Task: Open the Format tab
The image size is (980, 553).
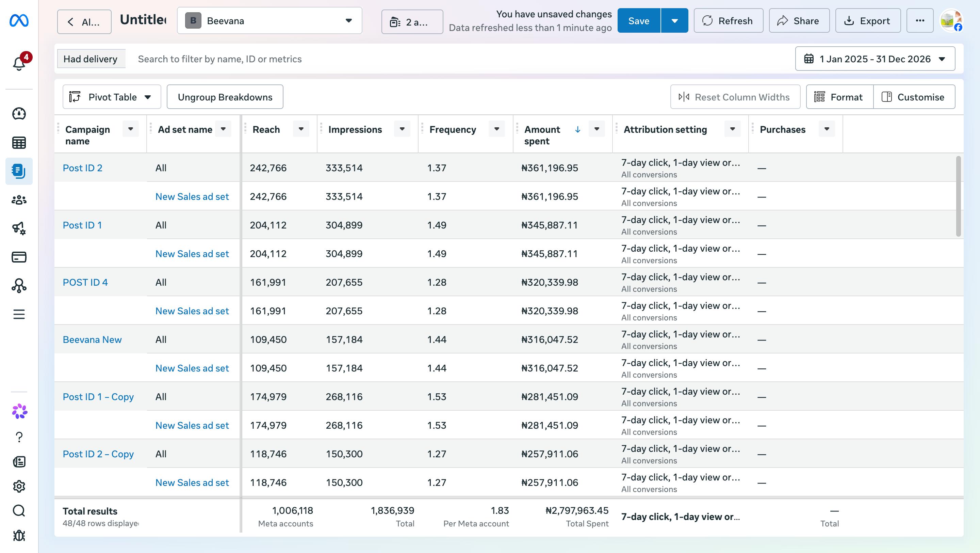Action: click(839, 97)
